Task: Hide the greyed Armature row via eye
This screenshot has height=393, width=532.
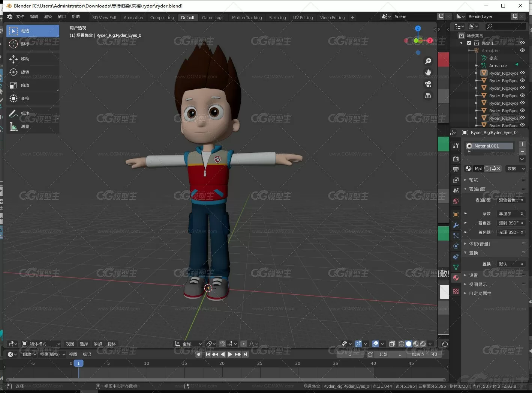Action: [x=522, y=50]
